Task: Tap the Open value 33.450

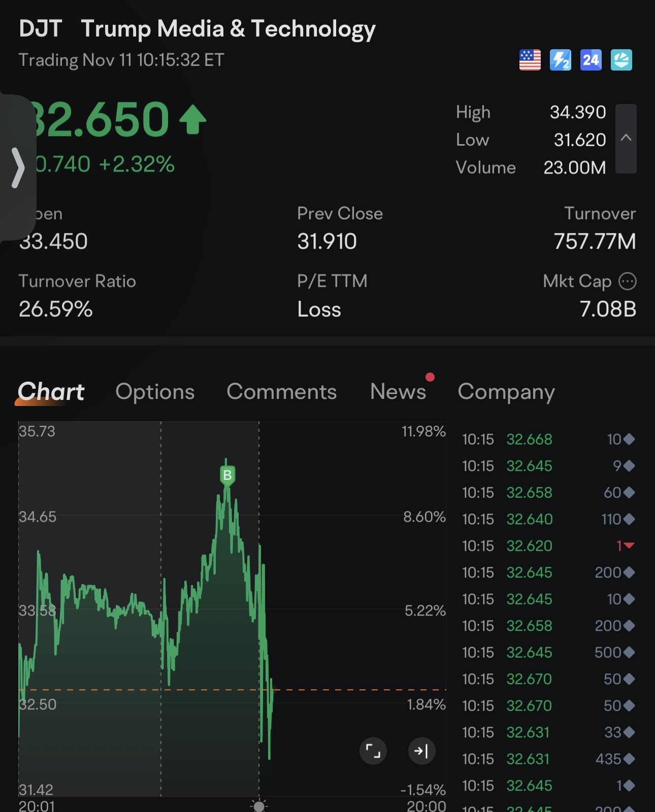Action: click(53, 242)
